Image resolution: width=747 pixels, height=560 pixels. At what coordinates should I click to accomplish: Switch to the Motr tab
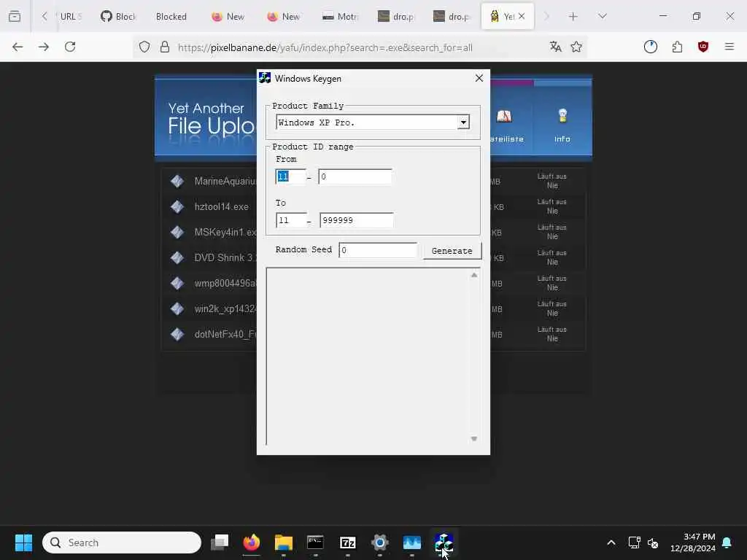pos(340,17)
